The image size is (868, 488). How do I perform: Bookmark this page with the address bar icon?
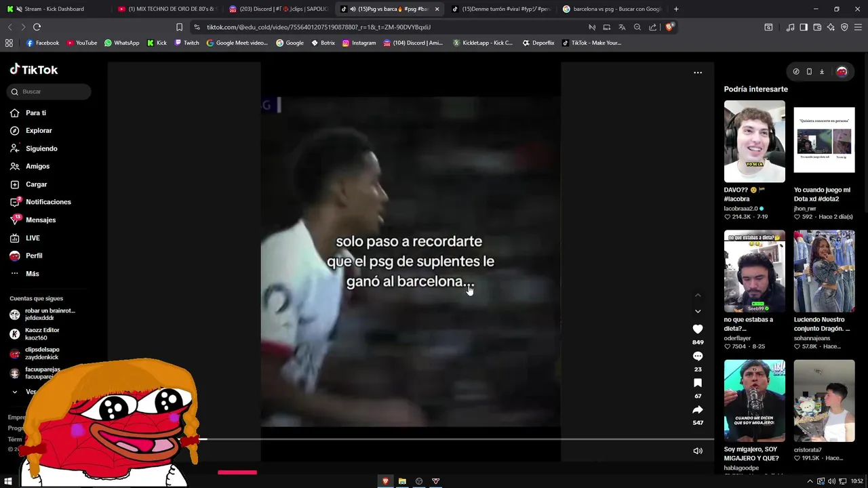pyautogui.click(x=179, y=27)
